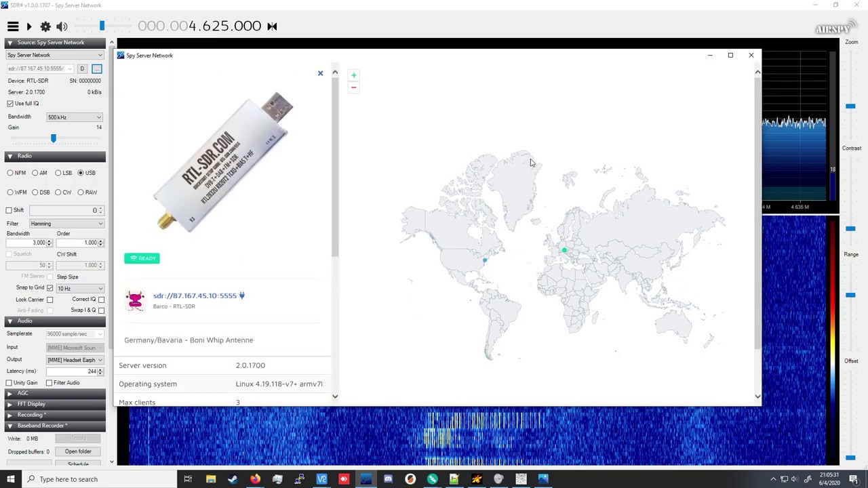Select the DSB radio mode
The width and height of the screenshot is (868, 488).
click(x=35, y=192)
